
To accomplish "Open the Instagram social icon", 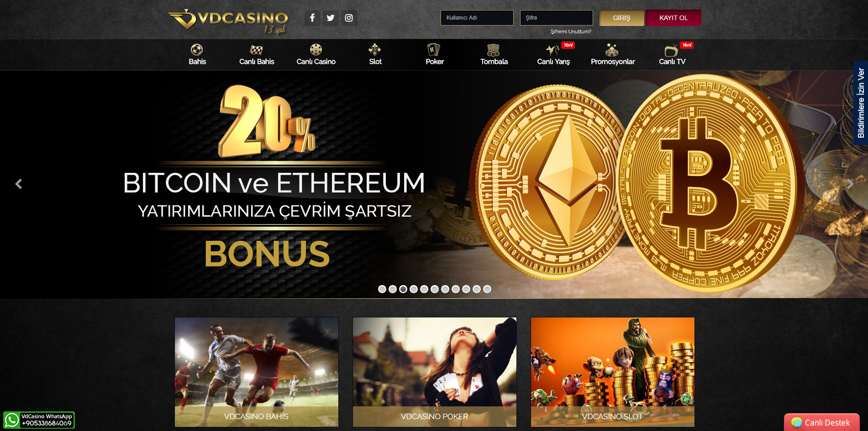I will click(x=349, y=18).
